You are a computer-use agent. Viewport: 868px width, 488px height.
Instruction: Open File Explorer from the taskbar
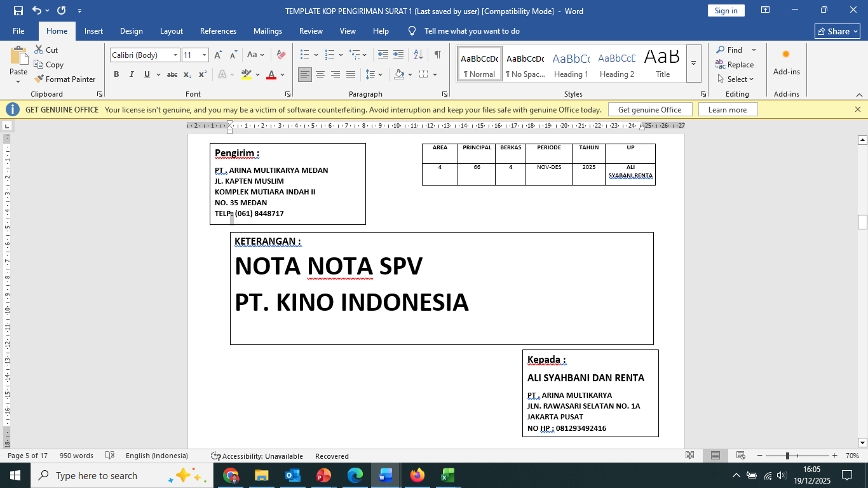pyautogui.click(x=261, y=475)
